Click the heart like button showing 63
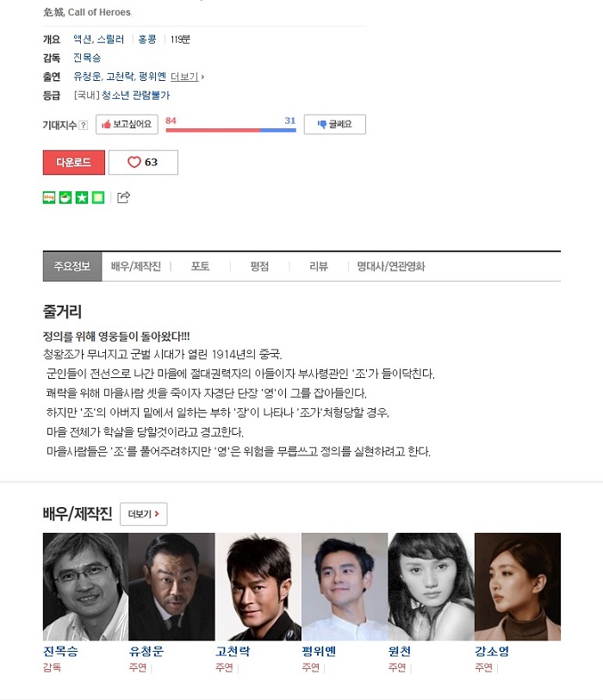The image size is (603, 700). point(143,162)
